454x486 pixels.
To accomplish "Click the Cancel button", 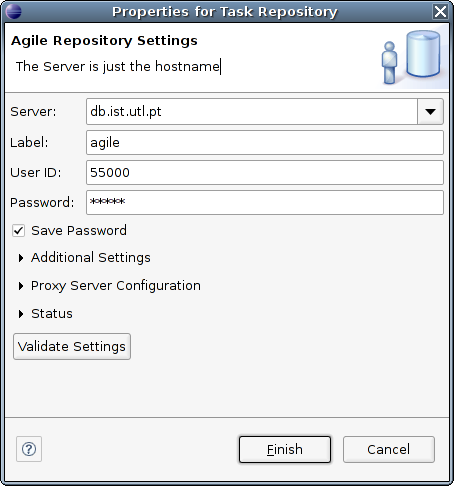I will (x=389, y=449).
